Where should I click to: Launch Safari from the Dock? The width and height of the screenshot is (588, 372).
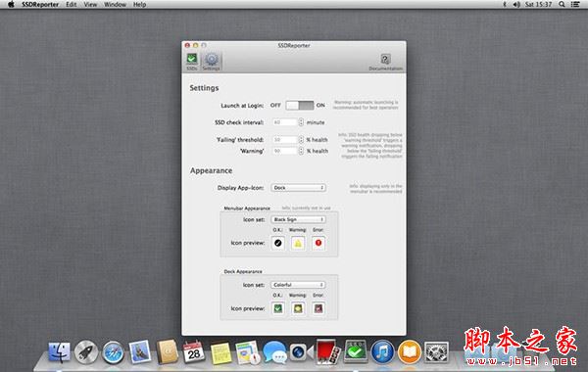(x=113, y=352)
